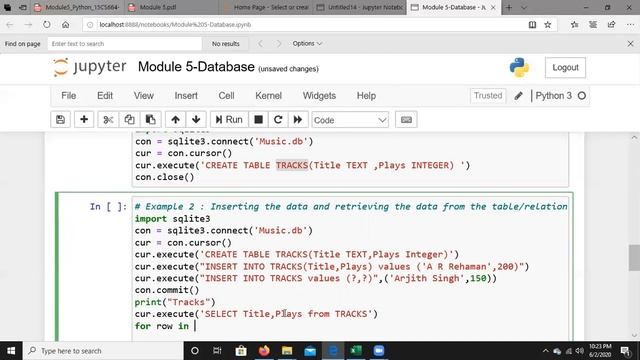Move selected cell up arrow
640x360 pixels.
(x=176, y=120)
